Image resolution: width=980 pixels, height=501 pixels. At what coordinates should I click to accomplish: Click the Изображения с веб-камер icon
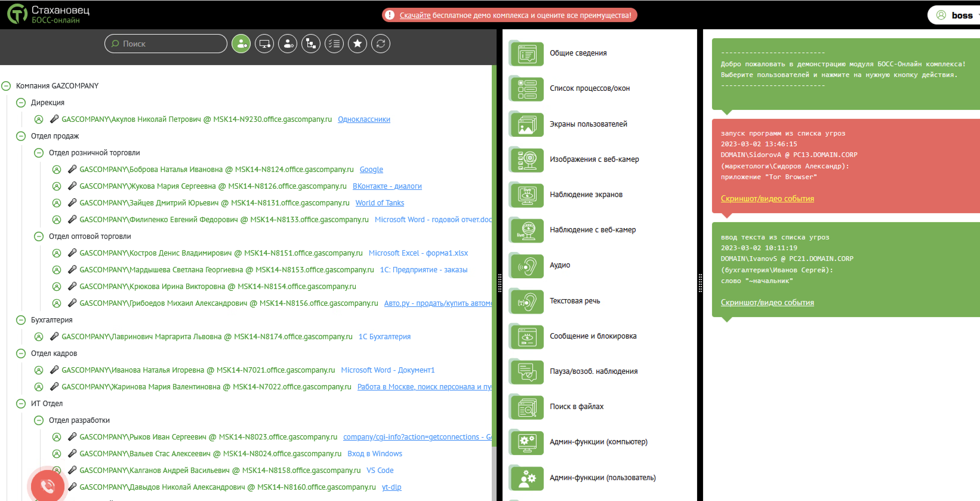tap(527, 160)
